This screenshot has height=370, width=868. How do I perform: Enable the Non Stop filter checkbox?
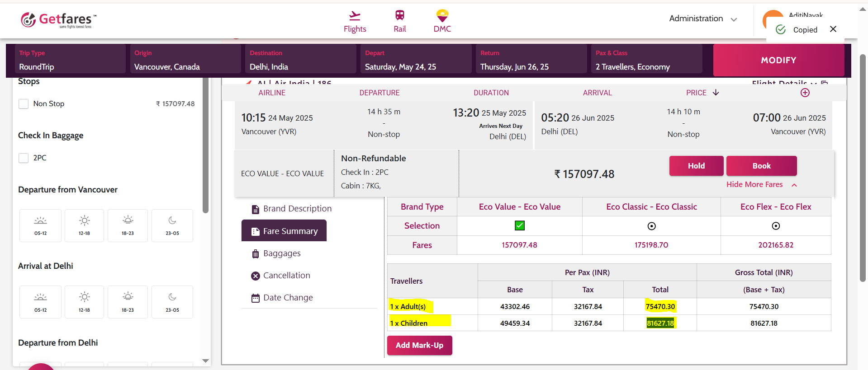24,104
